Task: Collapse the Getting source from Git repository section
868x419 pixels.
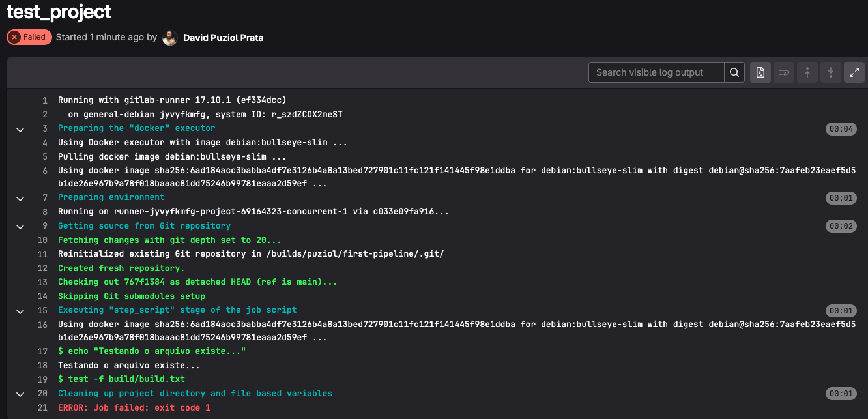Action: tap(20, 227)
